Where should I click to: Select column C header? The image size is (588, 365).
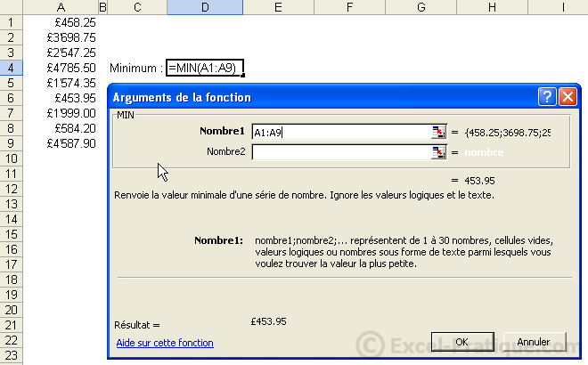[x=137, y=7]
